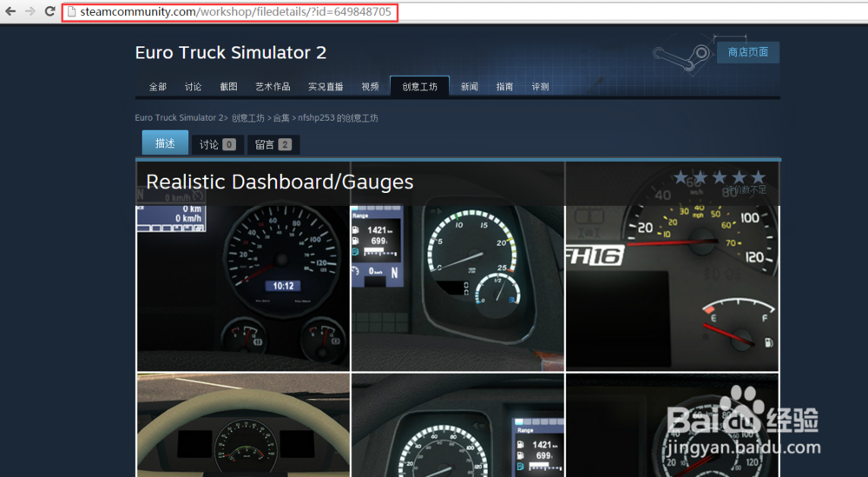868x477 pixels.
Task: Open the 商店页面 store page button
Action: pos(748,52)
